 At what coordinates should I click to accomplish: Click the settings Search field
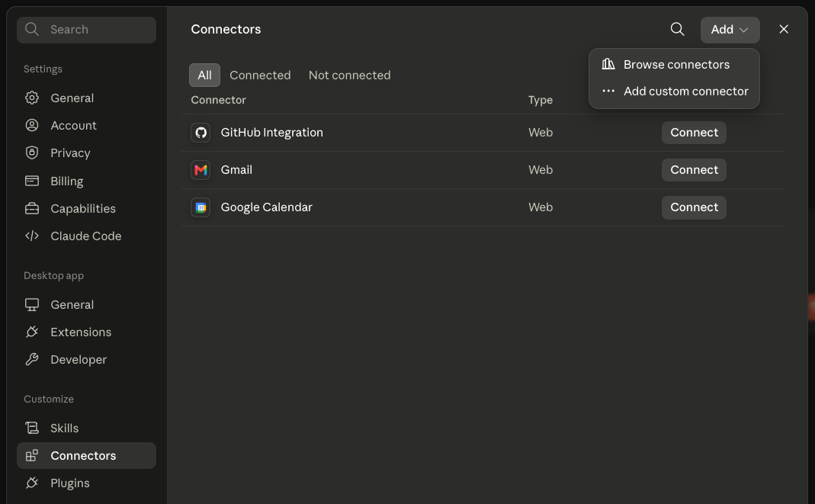(86, 30)
